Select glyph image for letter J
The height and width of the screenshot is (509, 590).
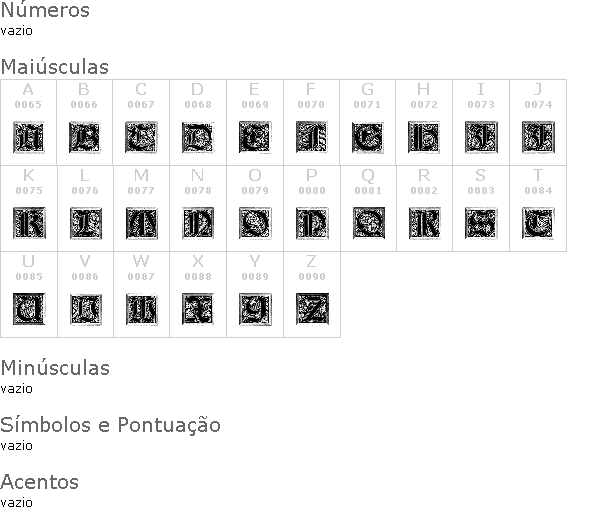[x=538, y=137]
